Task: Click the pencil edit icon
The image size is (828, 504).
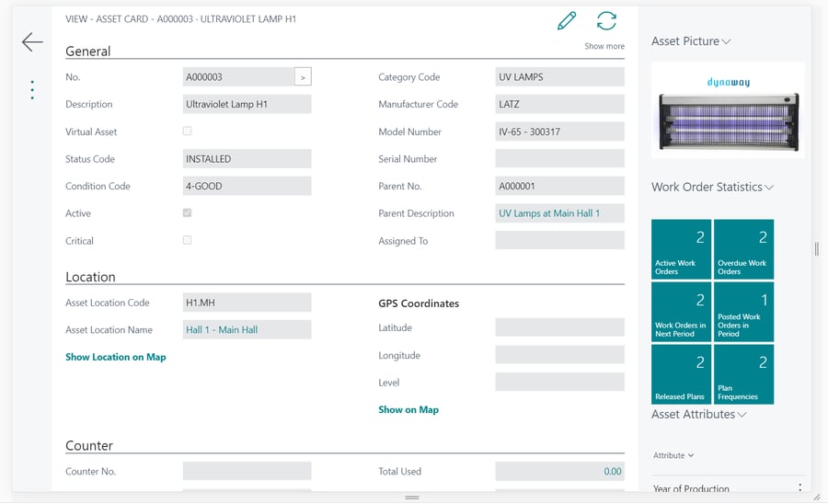Action: coord(567,21)
